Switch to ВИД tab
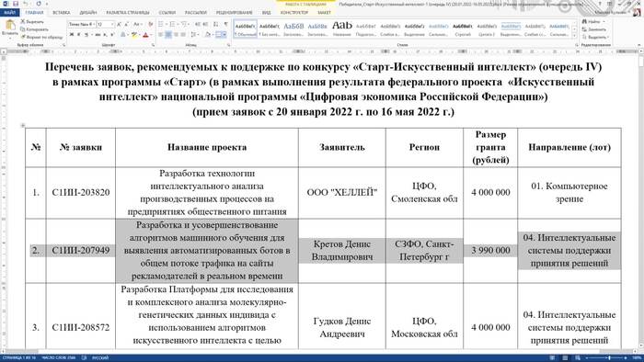Image resolution: width=644 pixels, height=362 pixels. pyautogui.click(x=266, y=13)
